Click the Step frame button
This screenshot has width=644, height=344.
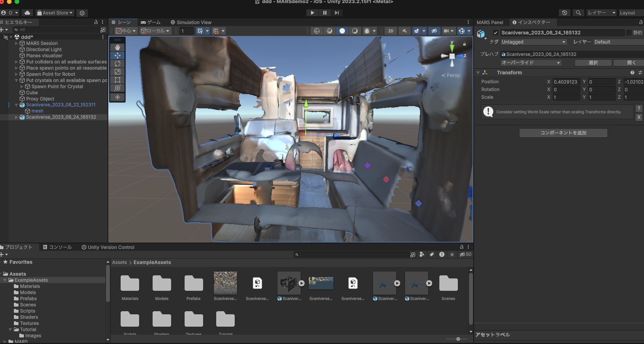tap(337, 13)
